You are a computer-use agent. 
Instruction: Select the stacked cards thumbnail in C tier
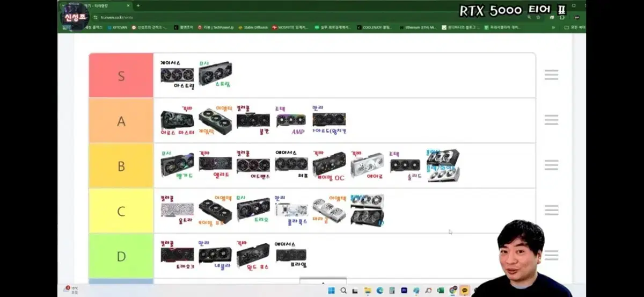point(367,210)
